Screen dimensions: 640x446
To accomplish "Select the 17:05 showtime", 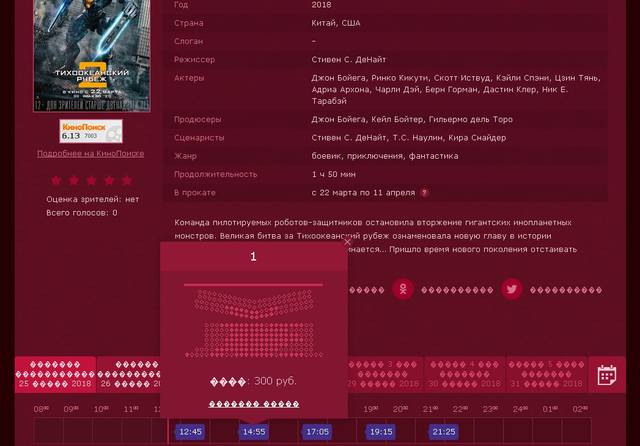I will click(318, 432).
